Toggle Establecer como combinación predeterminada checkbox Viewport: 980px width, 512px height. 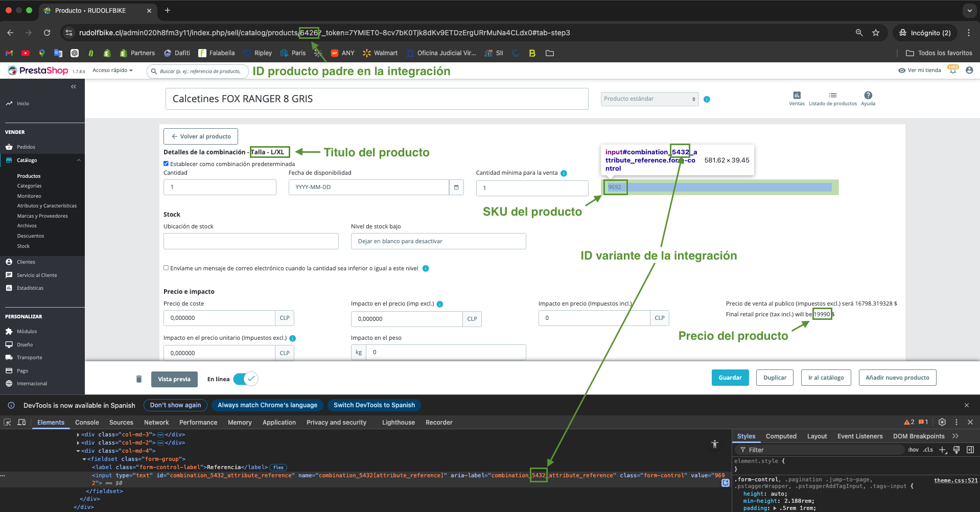click(x=166, y=164)
